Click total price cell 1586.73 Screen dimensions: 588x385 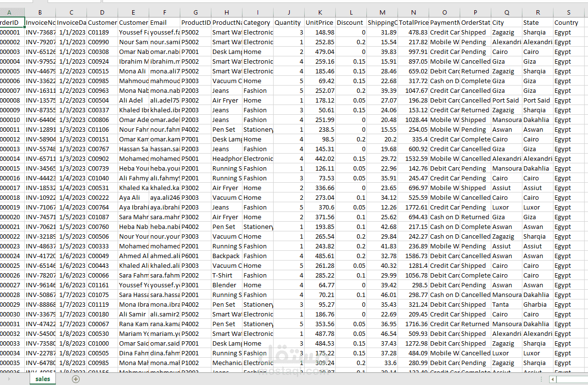pos(413,256)
